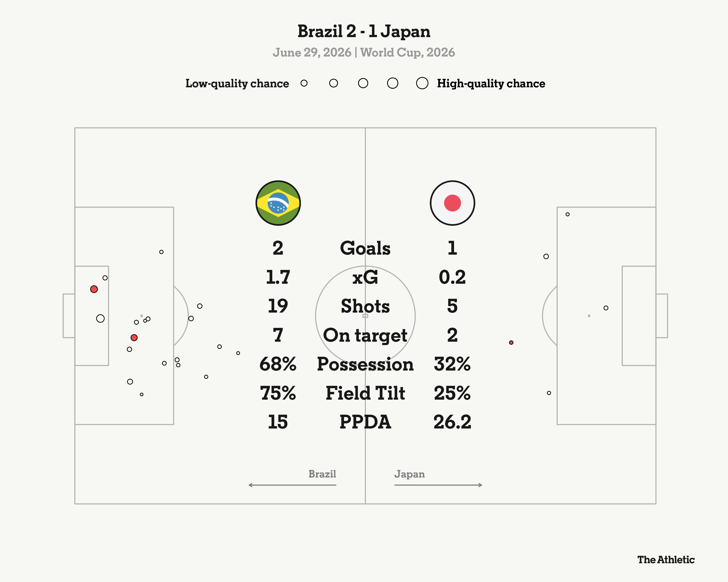Click The Athletic logo
728x582 pixels.
click(x=666, y=560)
